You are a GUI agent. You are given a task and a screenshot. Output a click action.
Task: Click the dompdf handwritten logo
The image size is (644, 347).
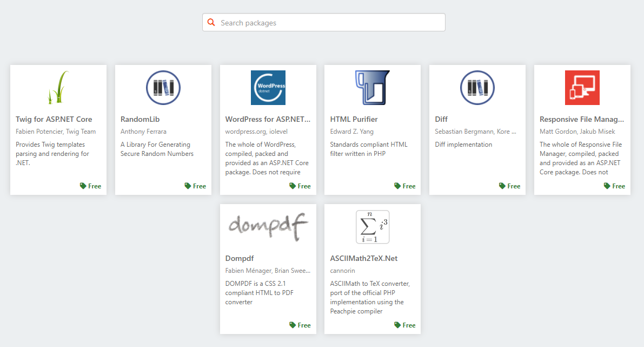(268, 226)
